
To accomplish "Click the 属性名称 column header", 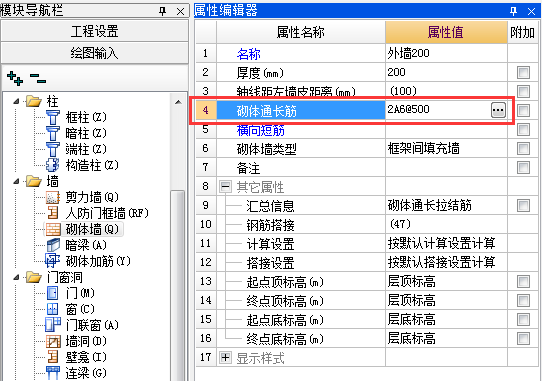I will [301, 32].
